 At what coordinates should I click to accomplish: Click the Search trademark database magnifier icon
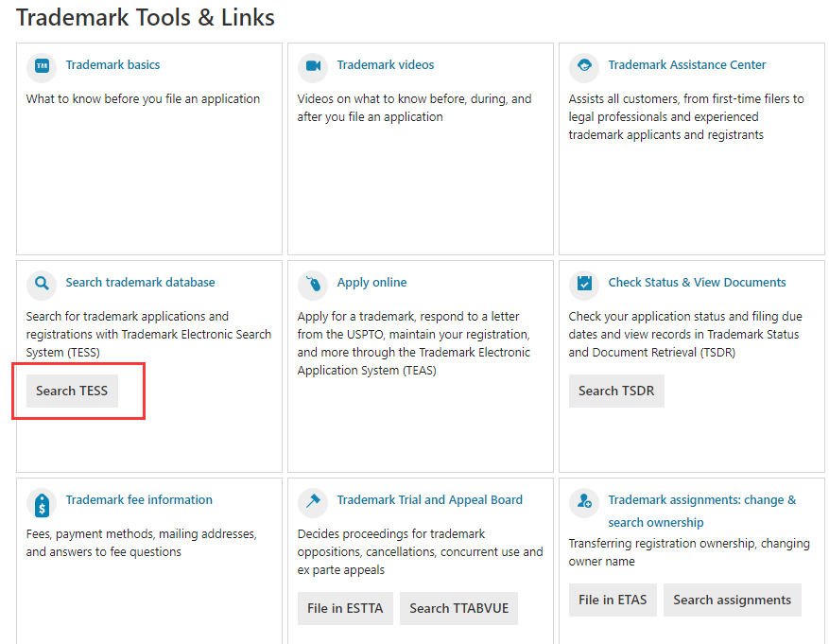tap(42, 284)
